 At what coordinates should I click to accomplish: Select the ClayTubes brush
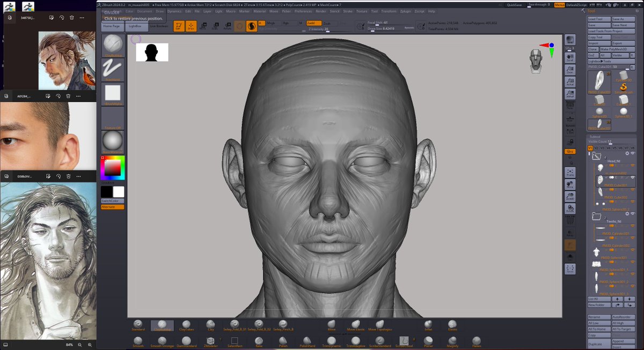tap(186, 325)
